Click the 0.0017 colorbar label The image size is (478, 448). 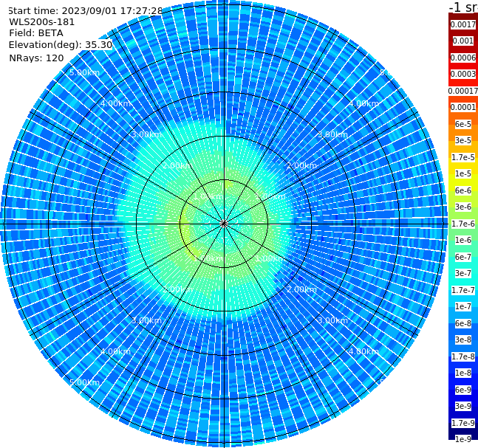(463, 24)
